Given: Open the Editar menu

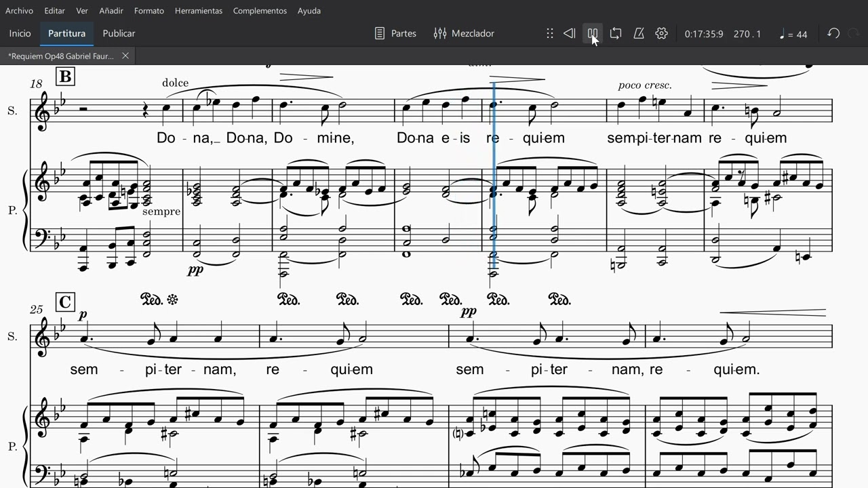Looking at the screenshot, I should pyautogui.click(x=55, y=11).
